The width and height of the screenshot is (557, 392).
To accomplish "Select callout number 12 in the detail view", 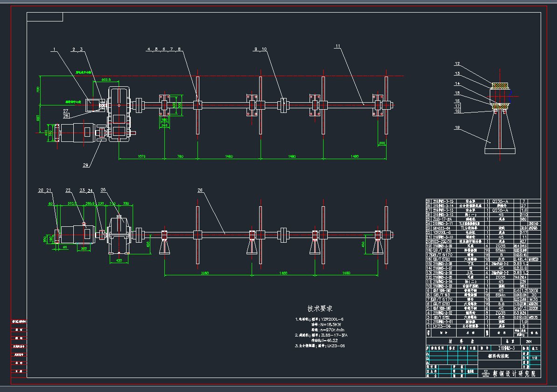I will click(x=458, y=64).
